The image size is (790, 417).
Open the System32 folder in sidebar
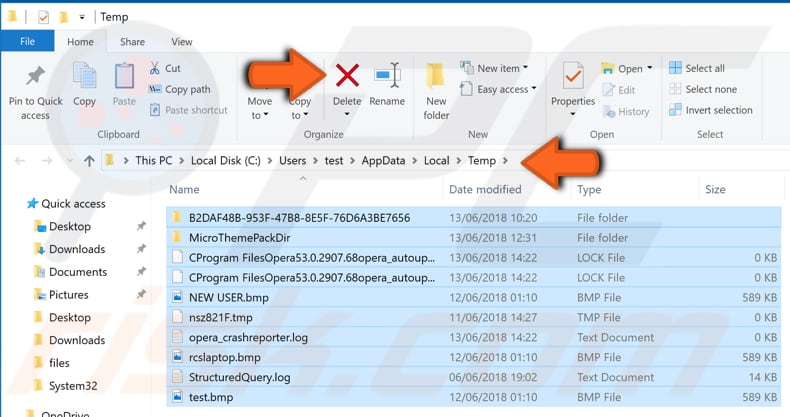[65, 386]
